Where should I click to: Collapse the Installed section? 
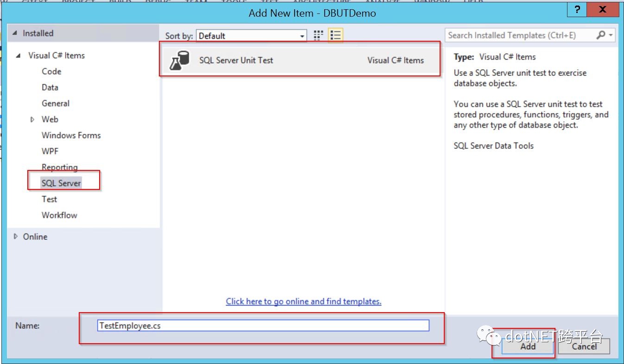click(15, 33)
